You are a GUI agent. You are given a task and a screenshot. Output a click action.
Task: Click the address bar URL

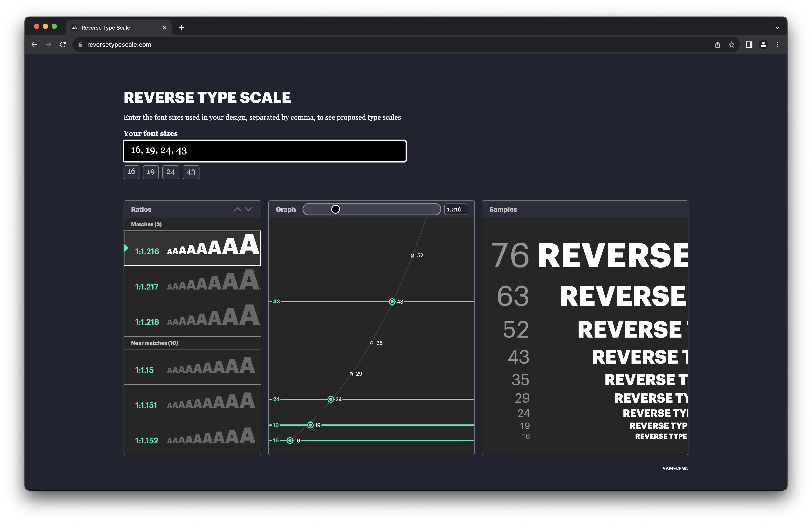pyautogui.click(x=119, y=45)
